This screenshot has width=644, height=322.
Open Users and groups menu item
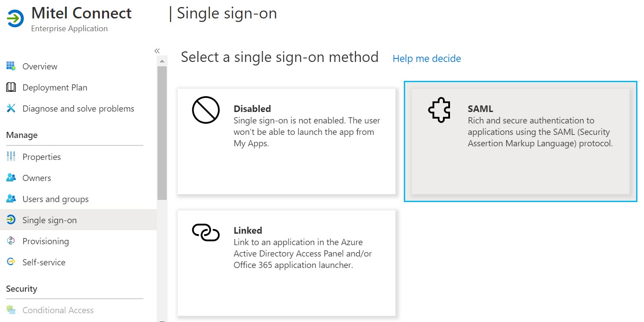[78, 199]
